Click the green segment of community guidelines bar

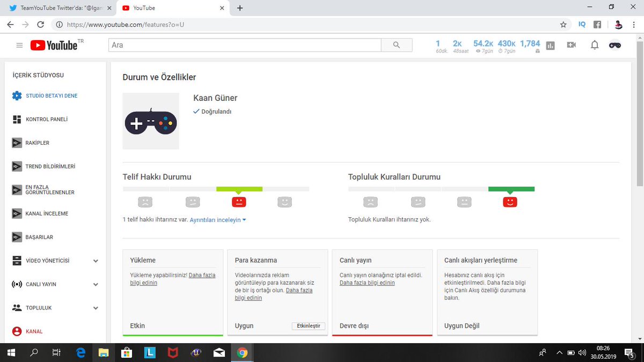coord(511,189)
